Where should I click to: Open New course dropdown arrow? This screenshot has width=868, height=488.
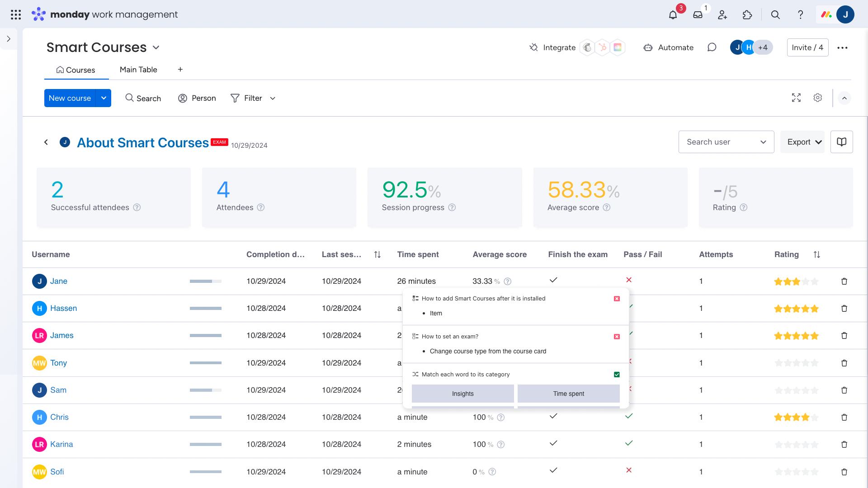[104, 98]
